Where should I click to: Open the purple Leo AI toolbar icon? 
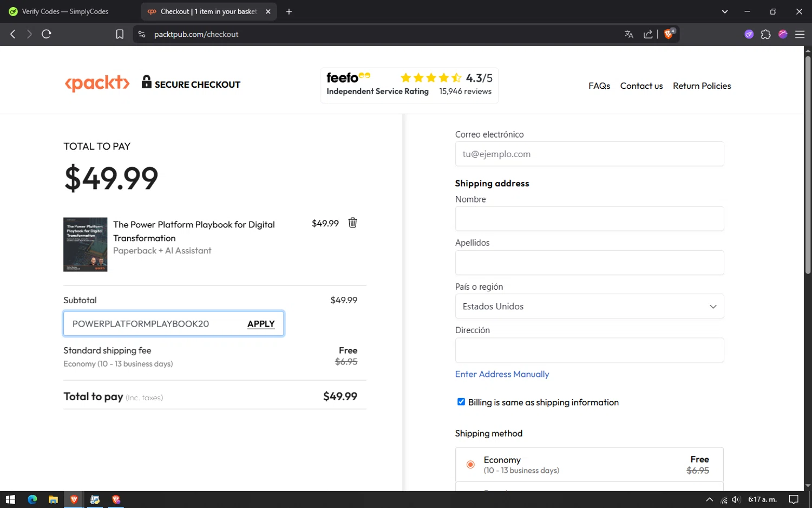(749, 34)
